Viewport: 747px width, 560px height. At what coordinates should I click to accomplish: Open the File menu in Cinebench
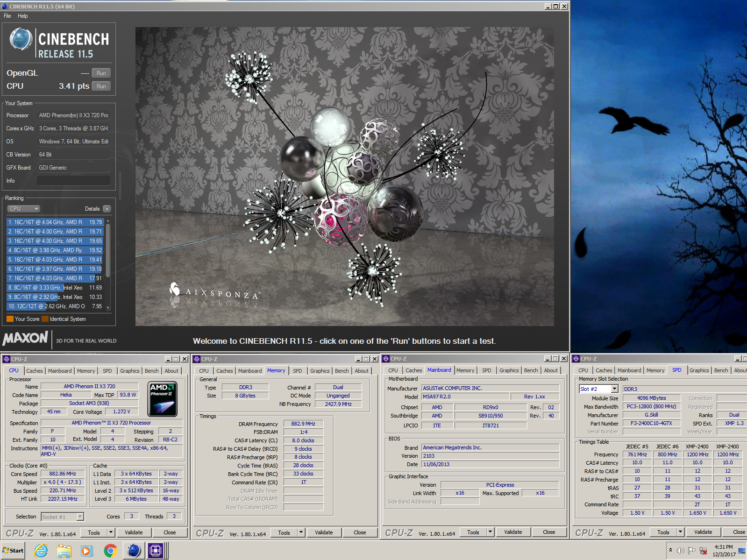click(7, 16)
